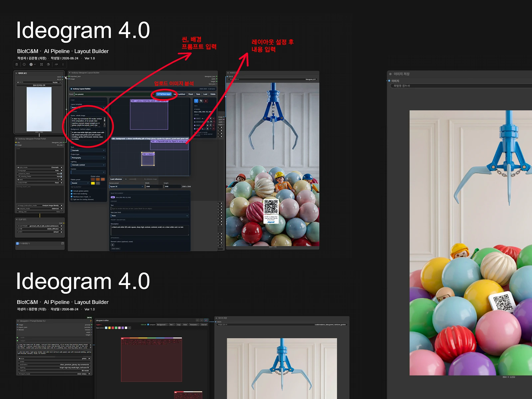Toggle the preserve_intent switch
Screen dimensions: 532x399
[61, 174]
